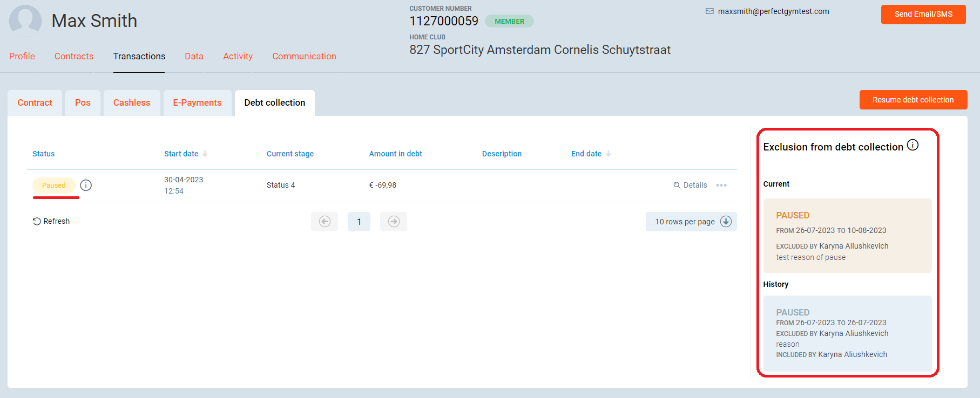This screenshot has height=398, width=980.
Task: Go to the next page arrow
Action: (x=394, y=222)
